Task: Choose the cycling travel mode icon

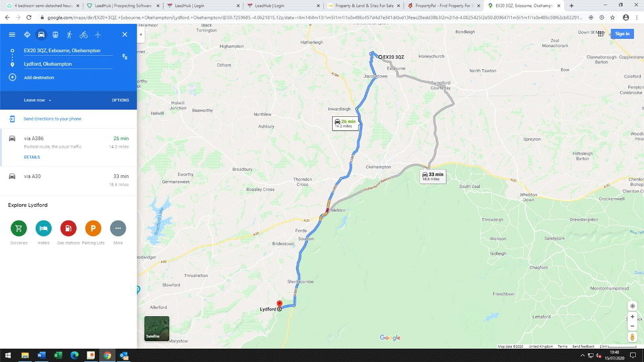Action: [84, 35]
